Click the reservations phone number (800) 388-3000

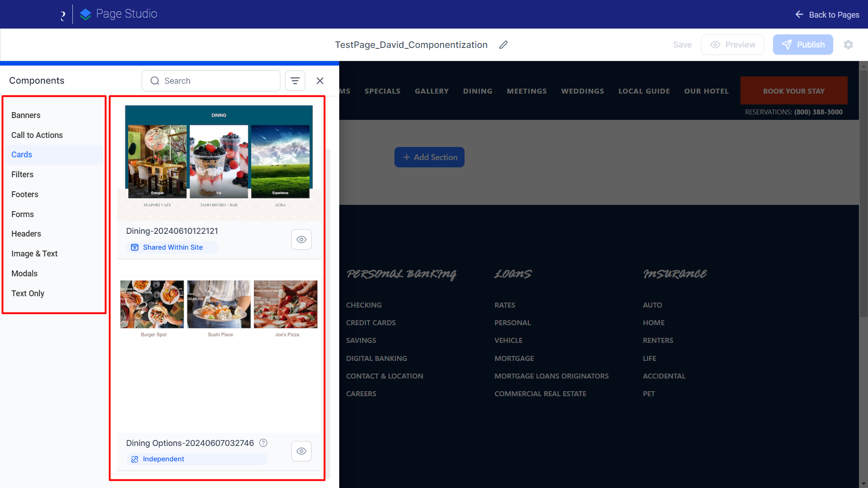[x=818, y=112]
